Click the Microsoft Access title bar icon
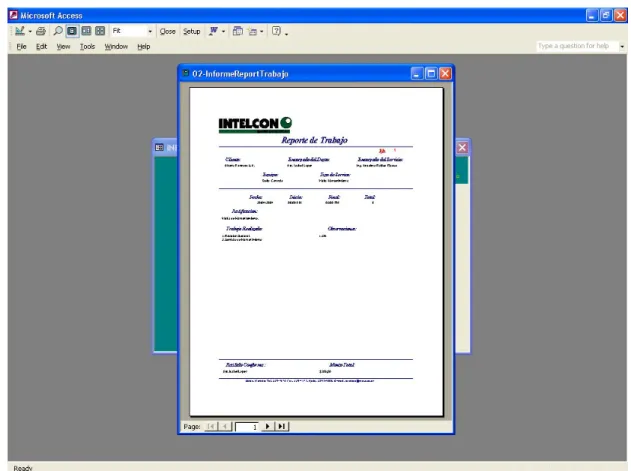This screenshot has height=471, width=631. point(14,15)
